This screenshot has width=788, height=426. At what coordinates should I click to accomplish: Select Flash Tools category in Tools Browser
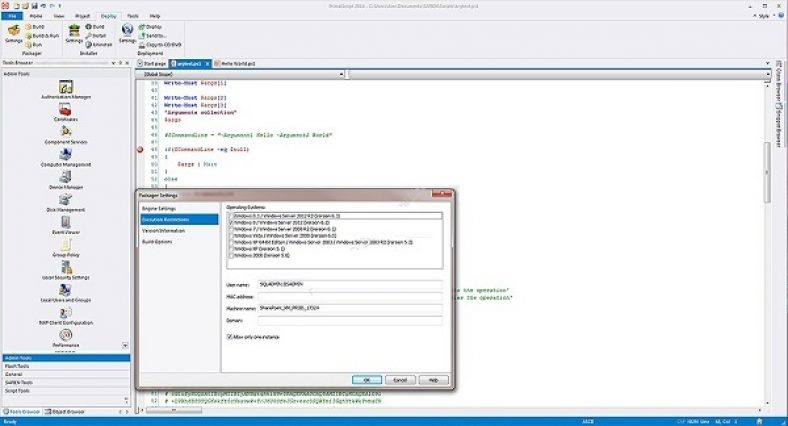tap(66, 366)
